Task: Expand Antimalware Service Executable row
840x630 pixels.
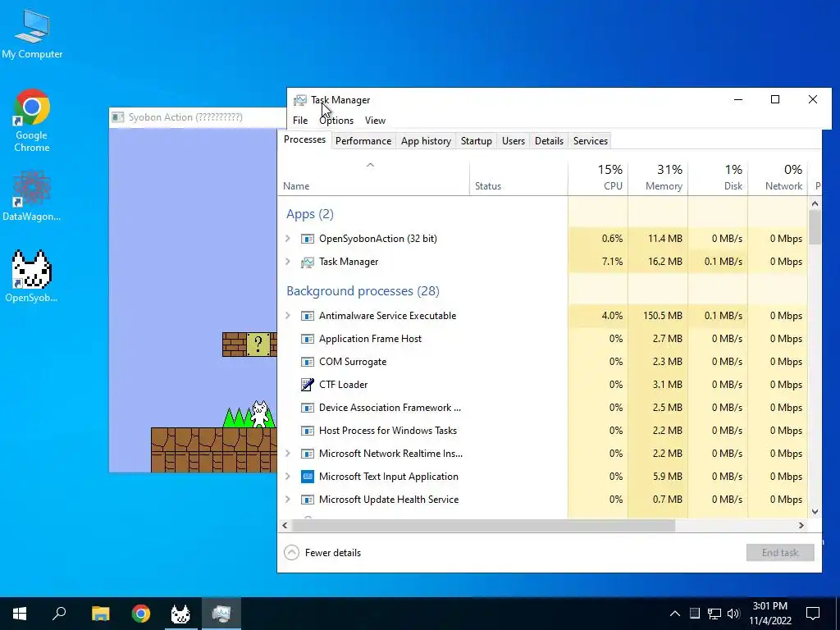Action: click(288, 316)
